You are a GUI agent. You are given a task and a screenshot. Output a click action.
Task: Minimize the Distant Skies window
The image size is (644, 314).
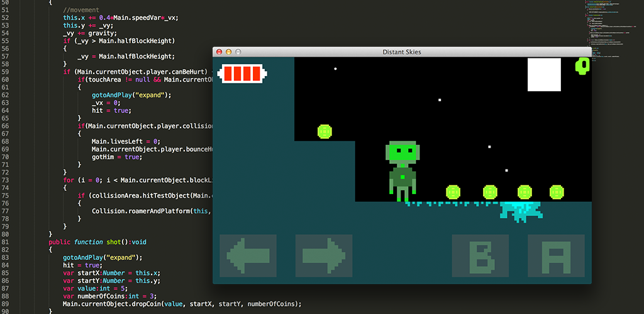229,52
